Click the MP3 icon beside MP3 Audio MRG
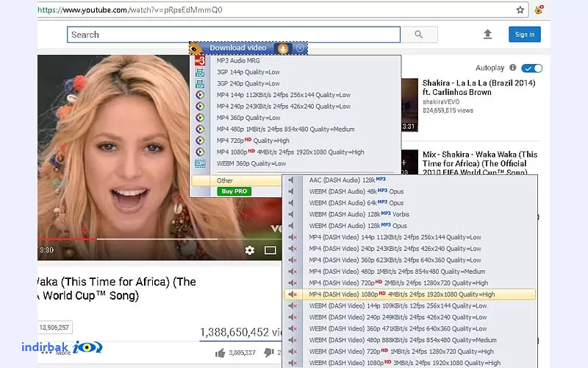The height and width of the screenshot is (368, 588). click(x=200, y=60)
